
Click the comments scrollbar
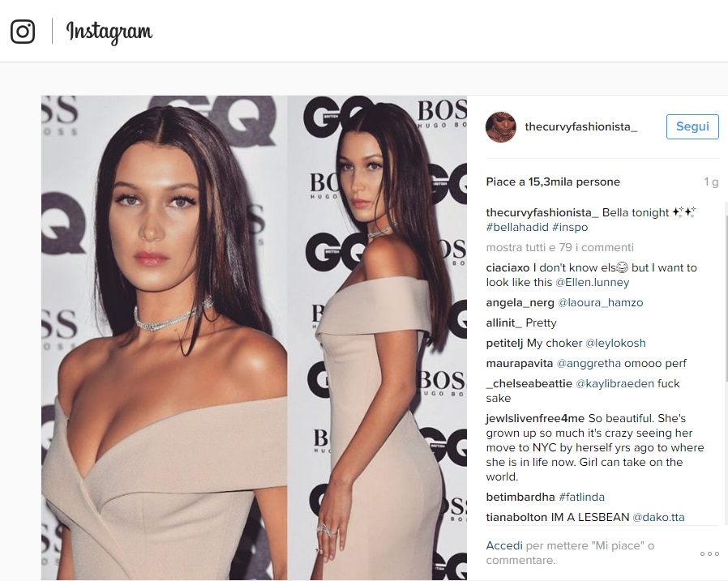(725, 365)
